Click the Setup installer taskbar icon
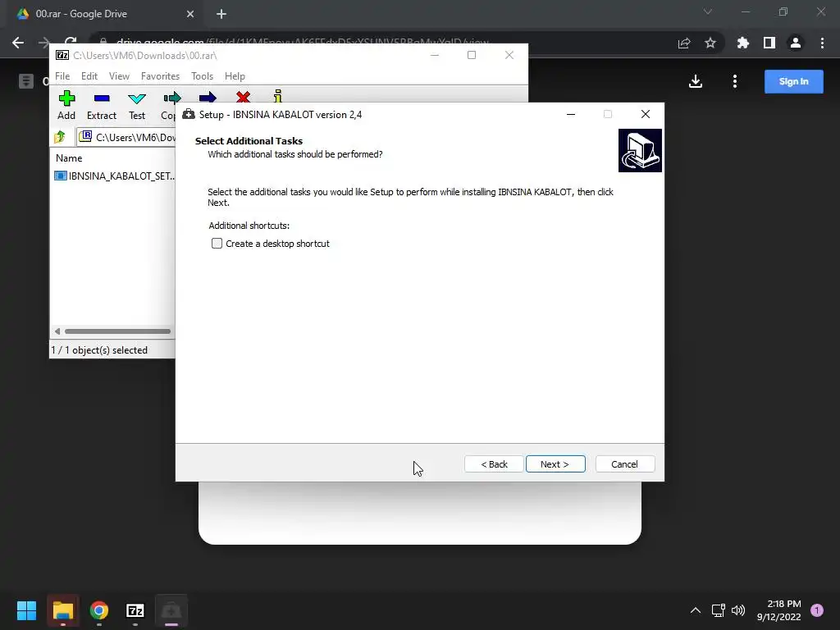 pyautogui.click(x=171, y=610)
